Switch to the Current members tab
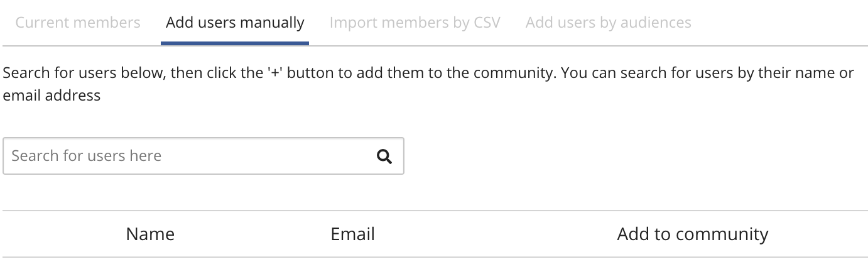Screen dimensions: 868x259 click(x=78, y=23)
